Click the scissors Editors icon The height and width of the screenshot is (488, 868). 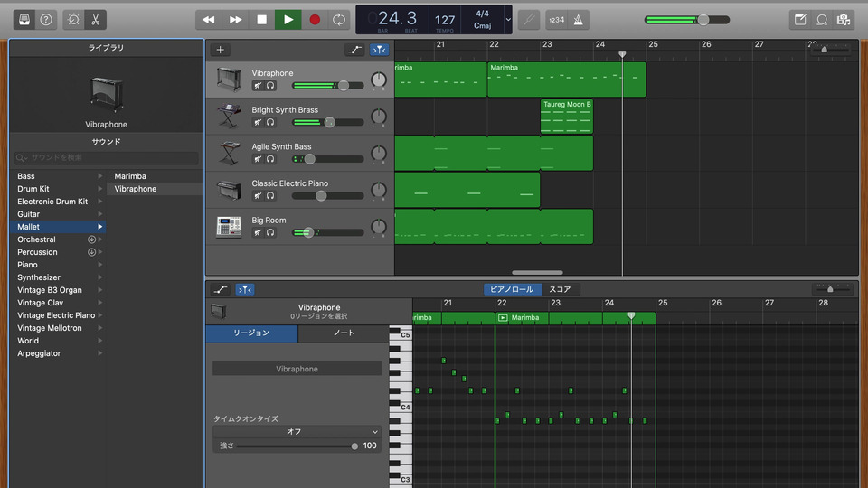click(94, 19)
